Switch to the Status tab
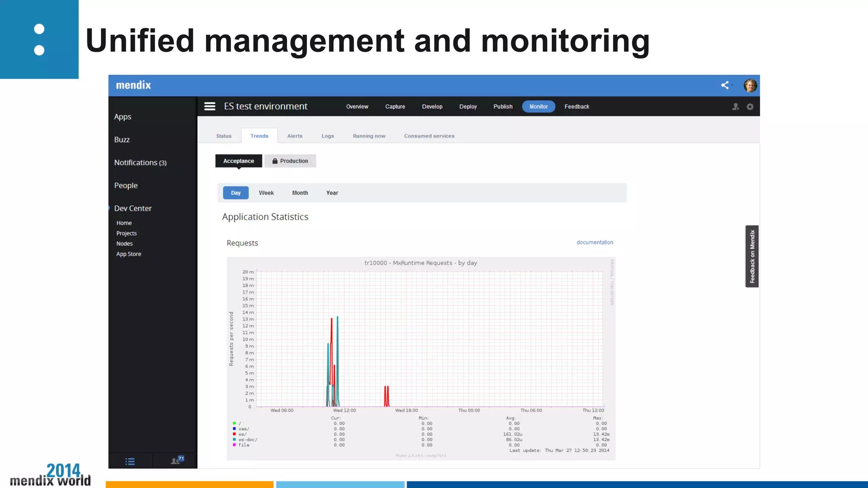 (x=224, y=136)
